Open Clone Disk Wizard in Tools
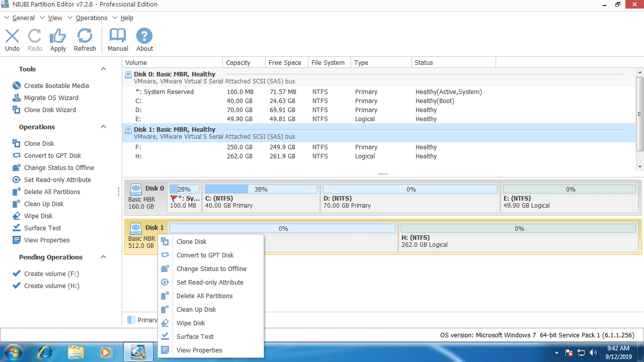Screen dimensions: 644x362 (50, 110)
